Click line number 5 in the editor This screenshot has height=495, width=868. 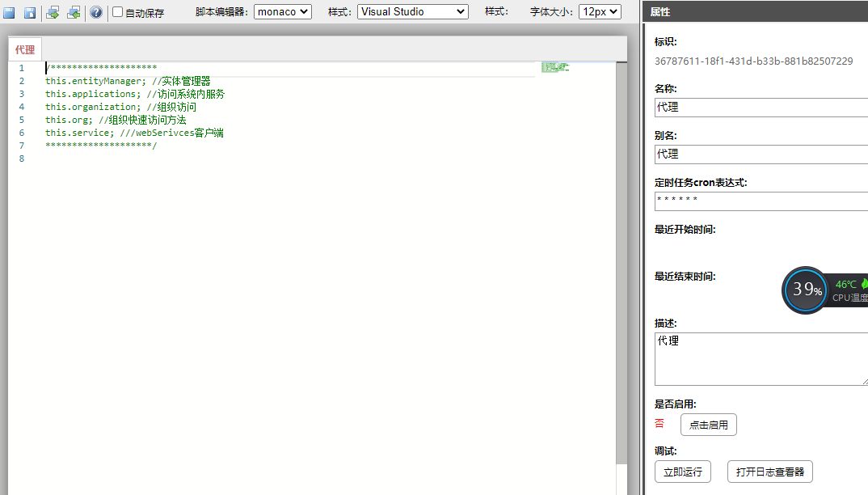pos(21,119)
